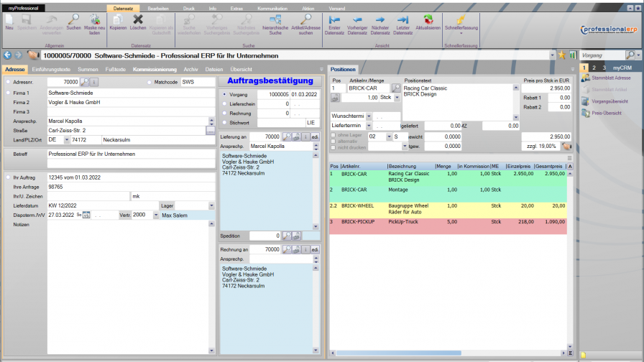This screenshot has width=644, height=362.
Task: Open the calendar picker beside Dispoterm date
Action: pos(87,215)
